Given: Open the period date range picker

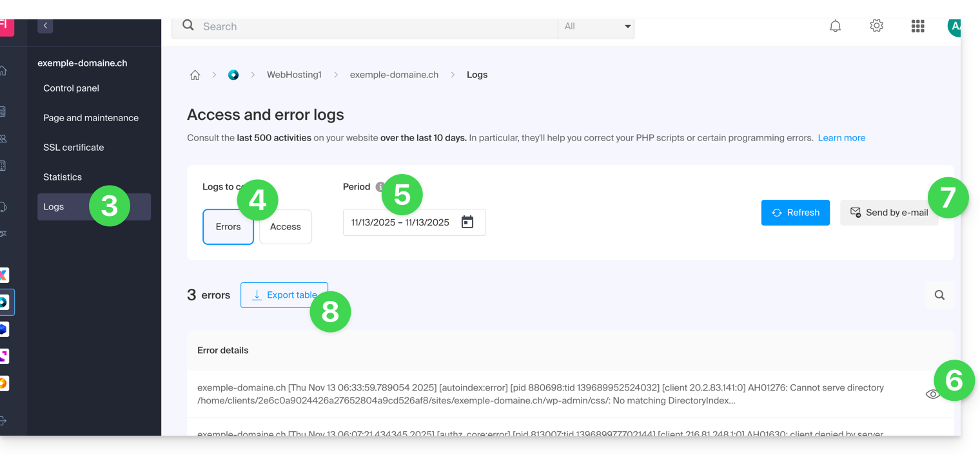Looking at the screenshot, I should (400, 222).
